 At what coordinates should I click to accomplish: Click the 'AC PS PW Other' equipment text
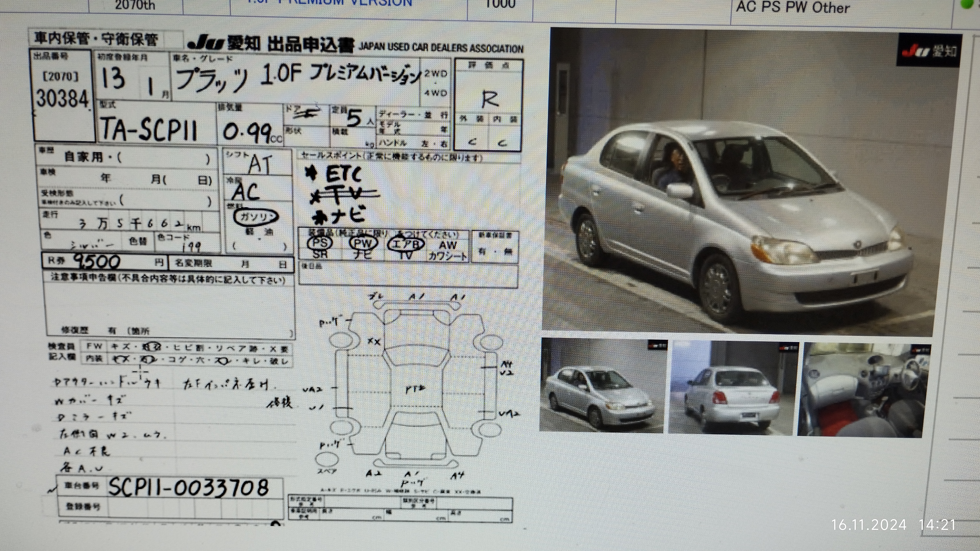click(x=792, y=8)
